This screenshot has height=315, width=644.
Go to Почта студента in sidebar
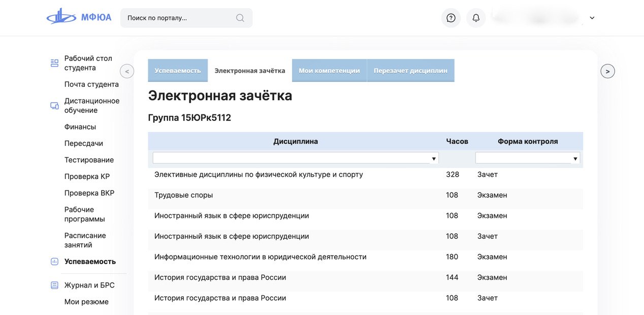(91, 84)
